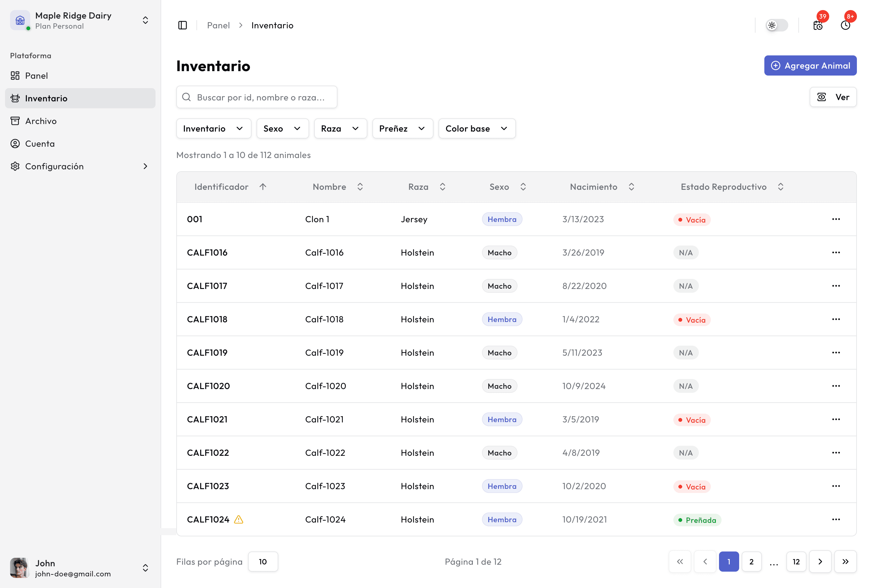Go to Archivo in sidebar
Viewport: 872px width, 588px height.
41,121
